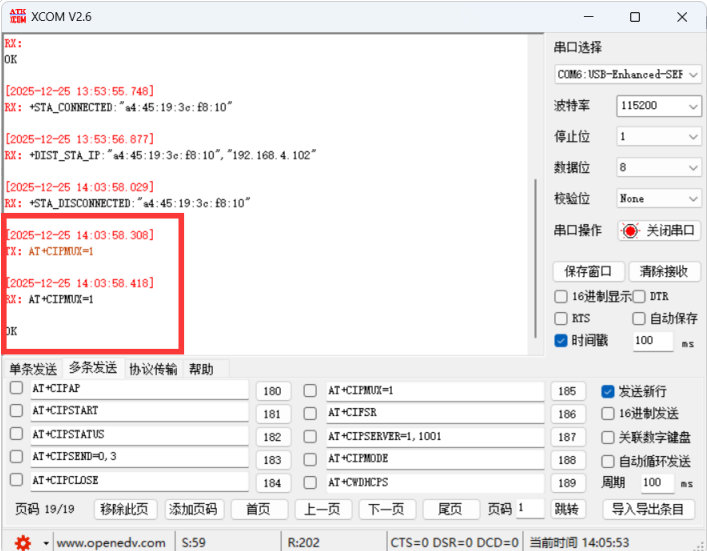Enable the 自动保存 checkbox
The width and height of the screenshot is (707, 551).
point(639,318)
